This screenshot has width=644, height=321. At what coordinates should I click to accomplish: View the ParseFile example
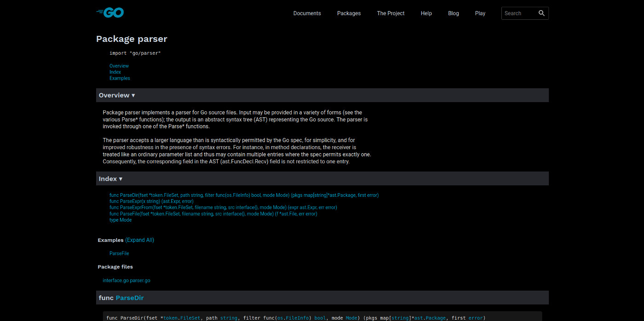pos(119,253)
